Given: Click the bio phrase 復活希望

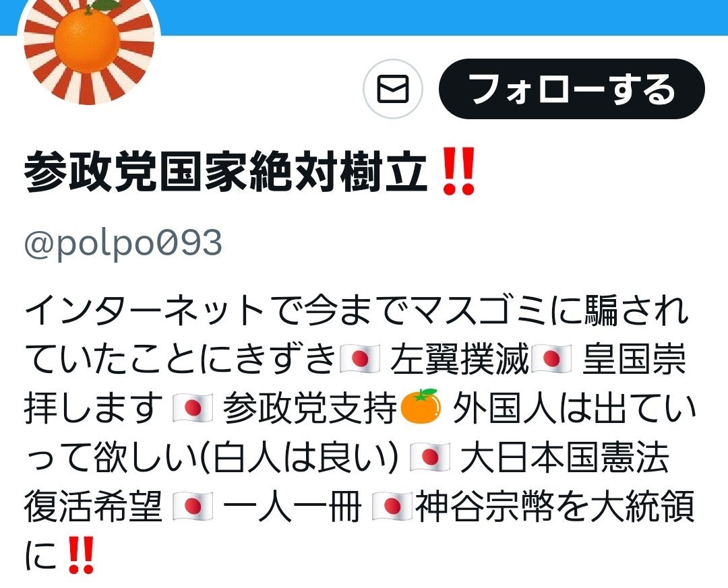Looking at the screenshot, I should (x=93, y=507).
